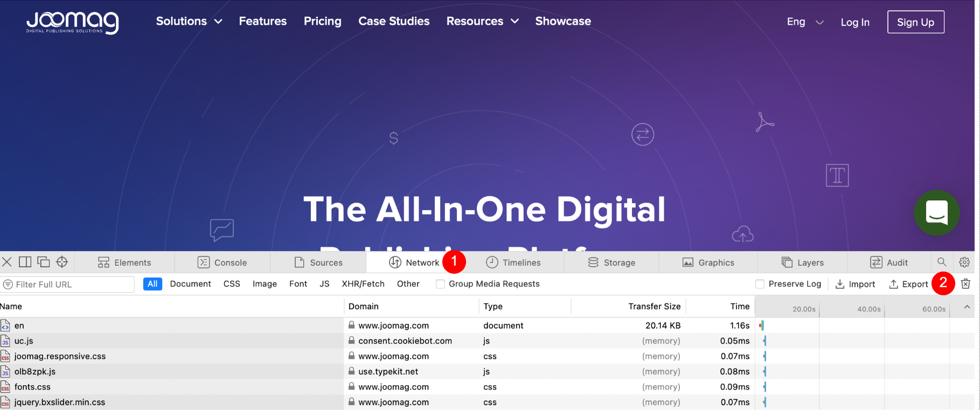Screen dimensions: 980x410
Task: Open inspector search magnifier icon
Action: (x=942, y=262)
